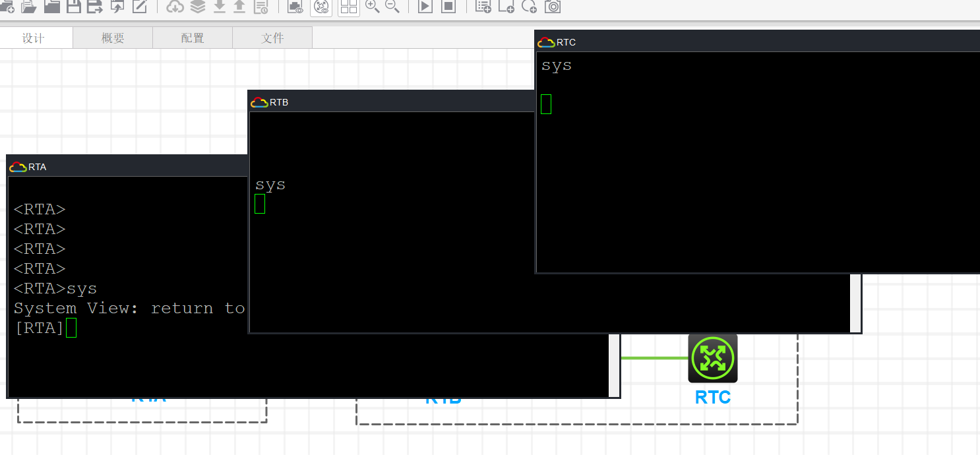Click the stacked layers icon
This screenshot has height=455, width=980.
pos(197,7)
